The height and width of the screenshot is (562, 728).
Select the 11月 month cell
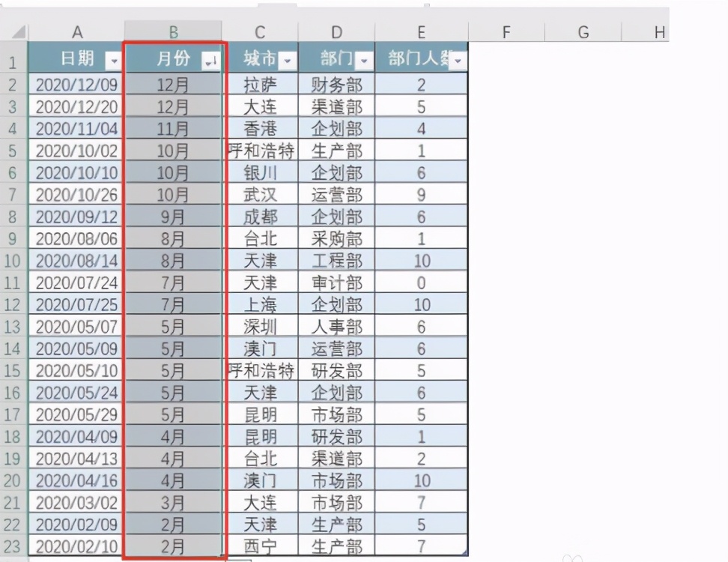coord(173,129)
